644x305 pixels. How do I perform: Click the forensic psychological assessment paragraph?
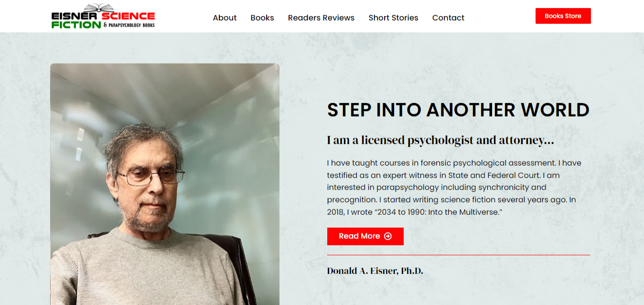(454, 188)
